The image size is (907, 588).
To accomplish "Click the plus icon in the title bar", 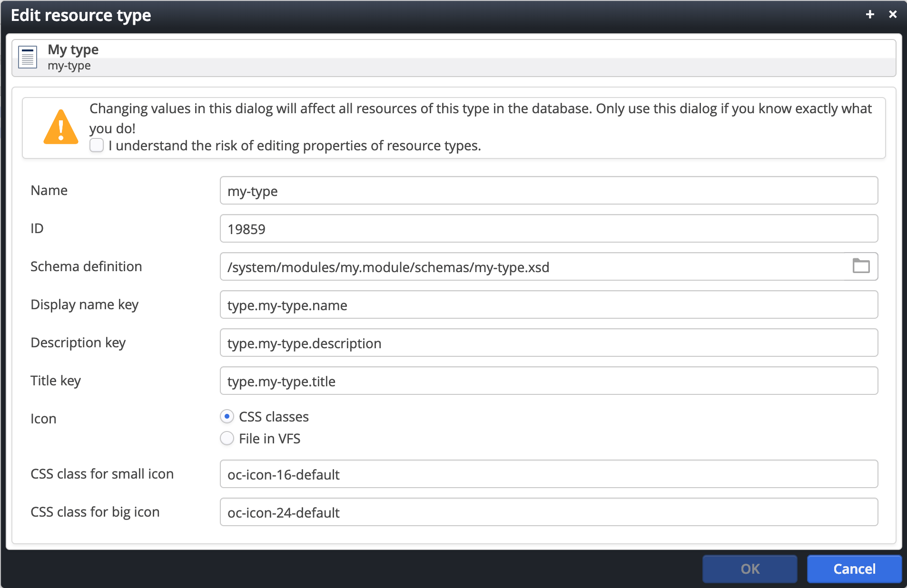I will (x=871, y=14).
